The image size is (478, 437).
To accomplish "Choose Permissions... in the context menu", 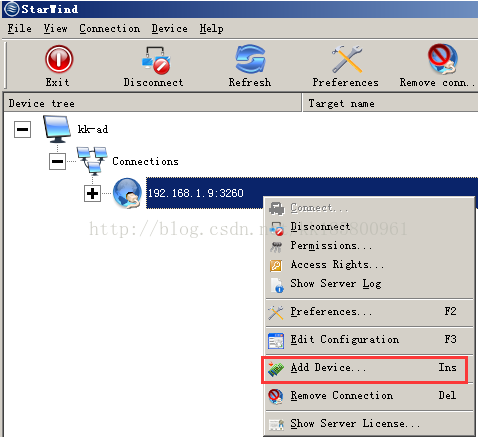I will [369, 246].
